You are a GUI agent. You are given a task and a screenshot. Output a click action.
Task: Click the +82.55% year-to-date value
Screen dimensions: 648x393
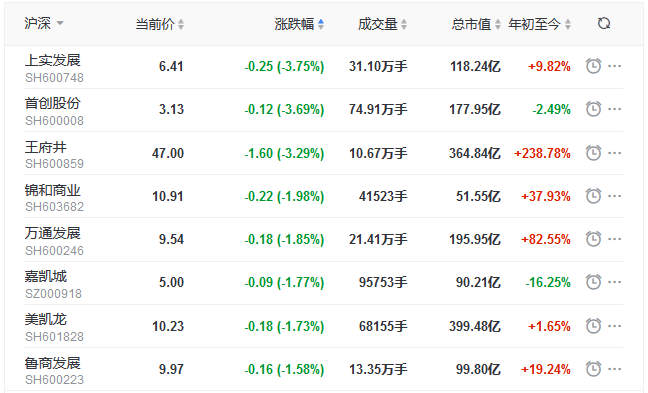click(546, 239)
